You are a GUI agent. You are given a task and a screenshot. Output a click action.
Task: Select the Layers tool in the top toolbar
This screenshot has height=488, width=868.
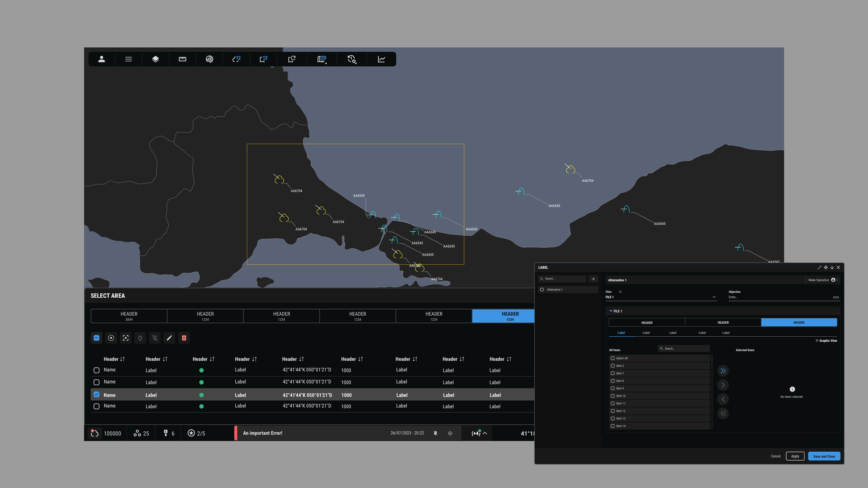pos(155,59)
